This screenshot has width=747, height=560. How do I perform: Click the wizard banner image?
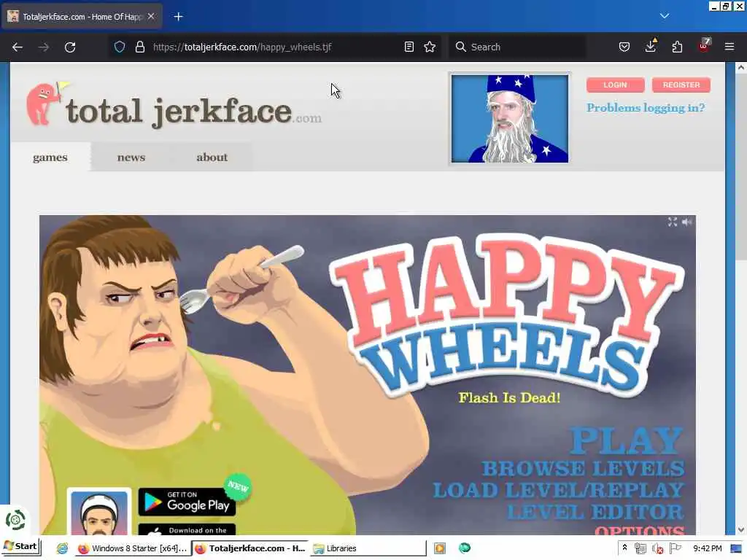(x=509, y=119)
